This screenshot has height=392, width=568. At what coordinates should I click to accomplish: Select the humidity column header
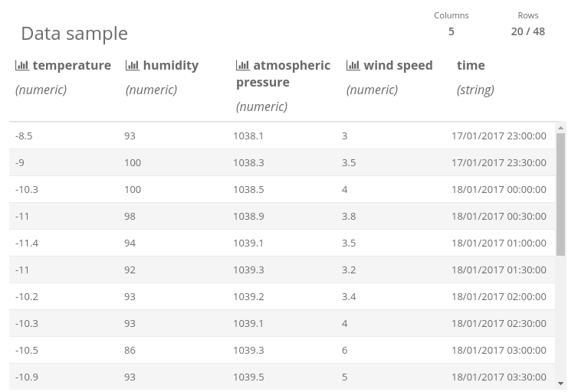(170, 66)
